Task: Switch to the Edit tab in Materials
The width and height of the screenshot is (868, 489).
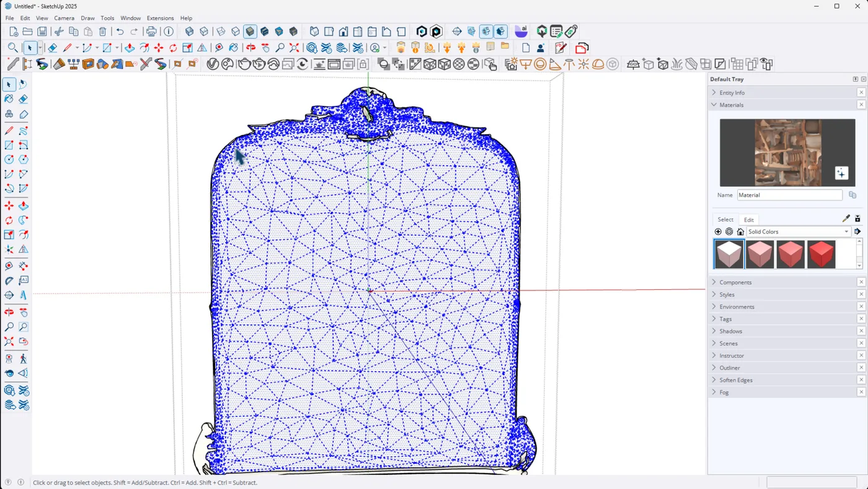Action: [748, 220]
